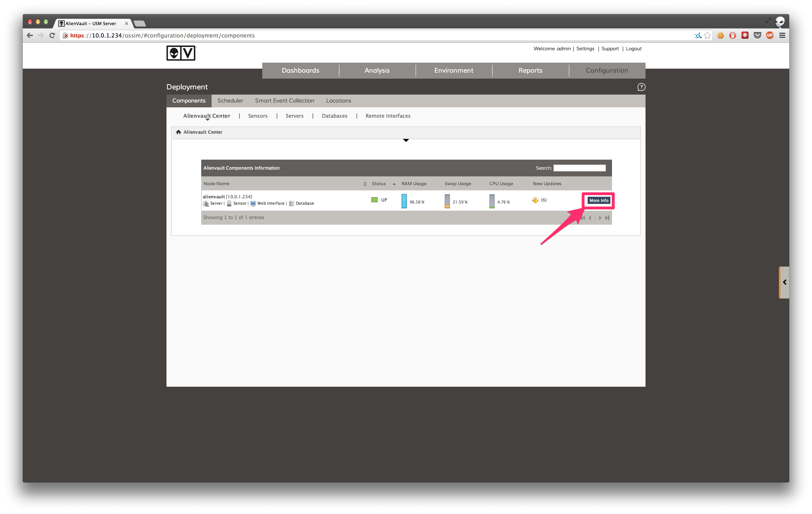Open the Configuration menu
The width and height of the screenshot is (812, 514).
(x=607, y=70)
